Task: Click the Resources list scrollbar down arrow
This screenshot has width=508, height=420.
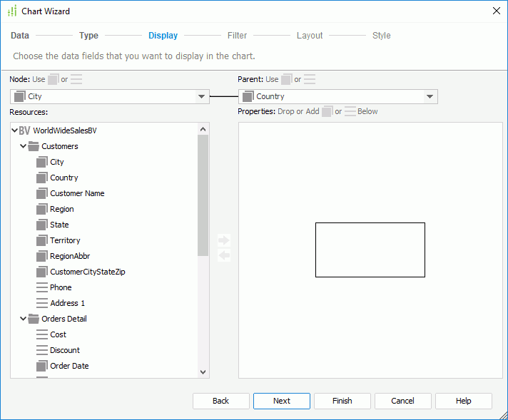Action: tap(203, 372)
